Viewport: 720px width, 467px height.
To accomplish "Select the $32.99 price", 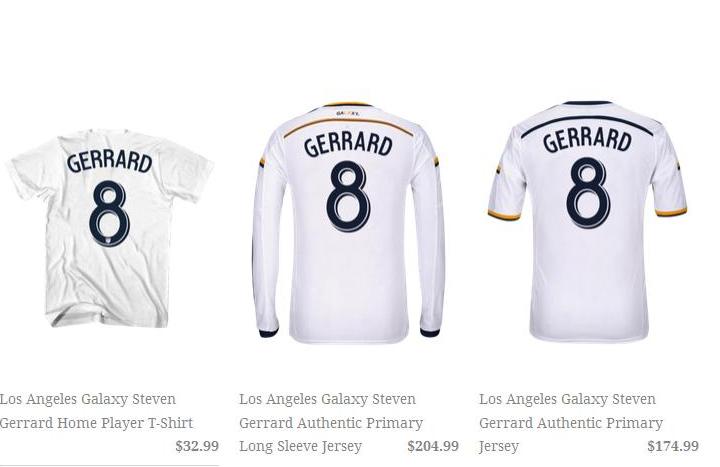I will [197, 446].
